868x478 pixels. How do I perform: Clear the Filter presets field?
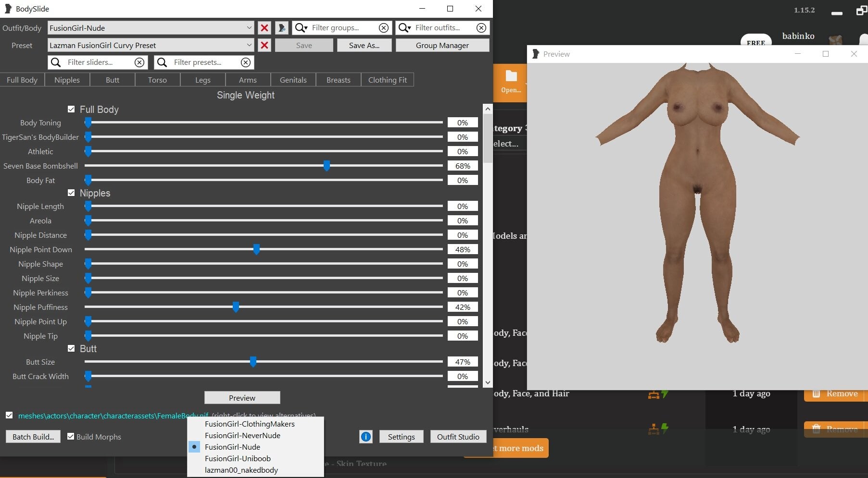coord(245,62)
